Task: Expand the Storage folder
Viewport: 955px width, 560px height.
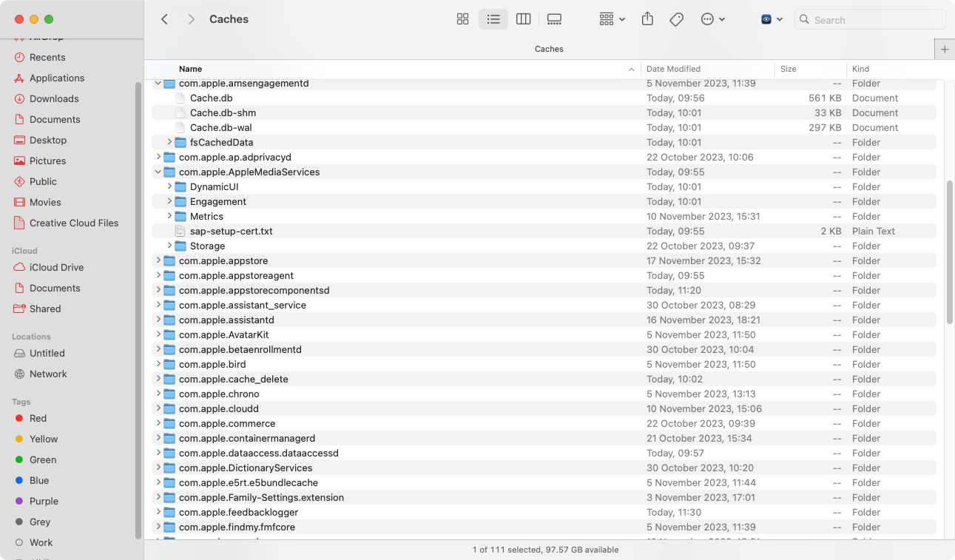Action: click(x=169, y=246)
